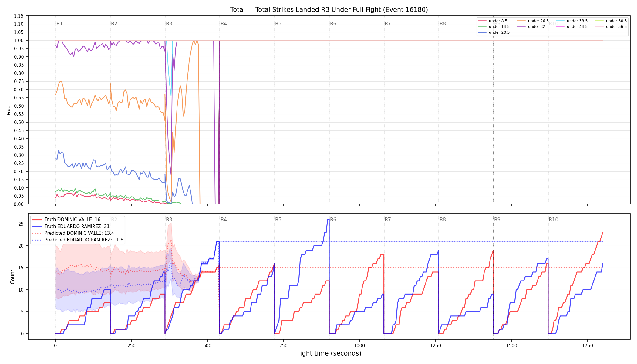Click the 0.50 tick on the Prob axis
Image resolution: width=637 pixels, height=364 pixels.
(19, 122)
